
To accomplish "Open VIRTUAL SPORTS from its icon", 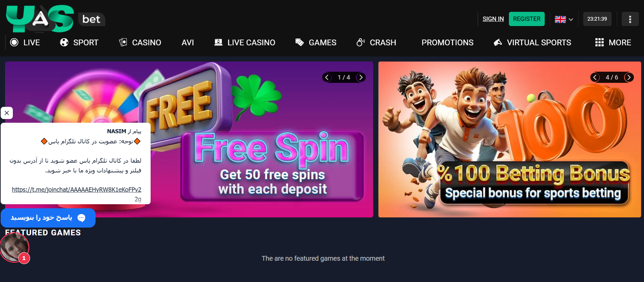I will 498,42.
